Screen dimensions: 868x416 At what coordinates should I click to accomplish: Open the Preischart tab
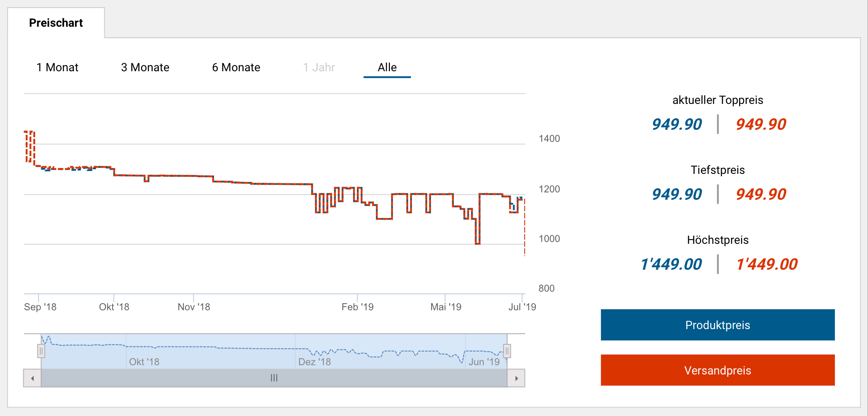pyautogui.click(x=56, y=23)
